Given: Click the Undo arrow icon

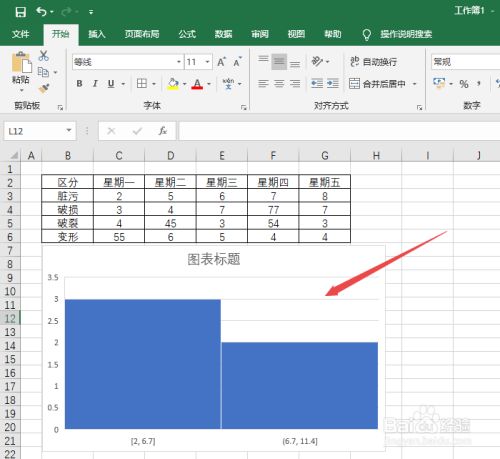Looking at the screenshot, I should (x=41, y=12).
